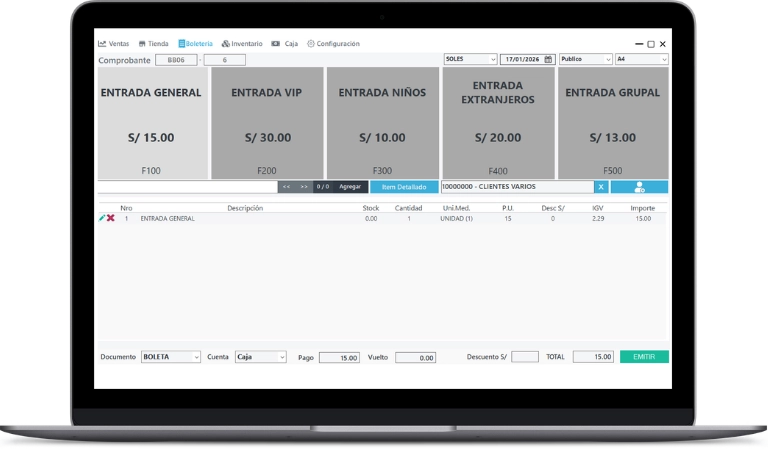
Task: Click the TOTAL amount field
Action: [593, 356]
